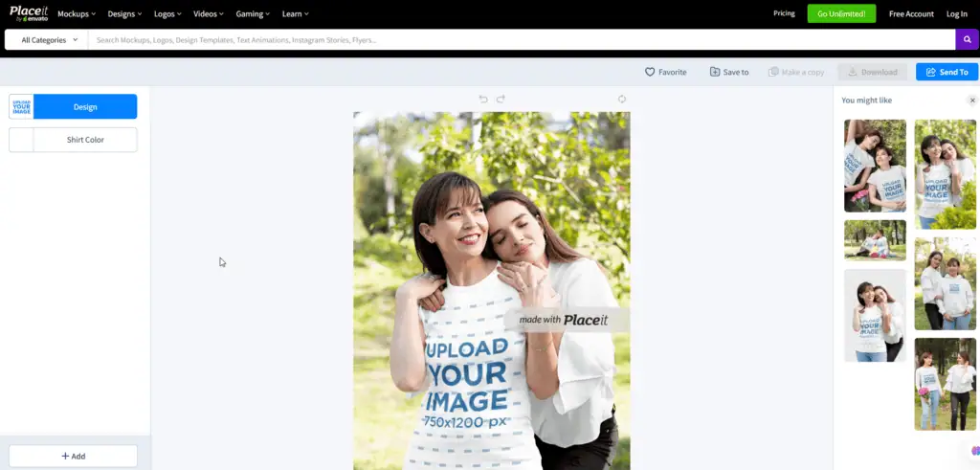980x470 pixels.
Task: Open the All Categories dropdown
Action: coord(49,40)
